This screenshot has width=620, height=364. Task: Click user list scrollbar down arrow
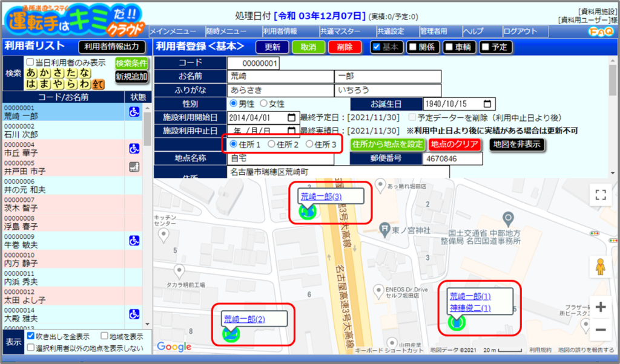click(x=147, y=325)
